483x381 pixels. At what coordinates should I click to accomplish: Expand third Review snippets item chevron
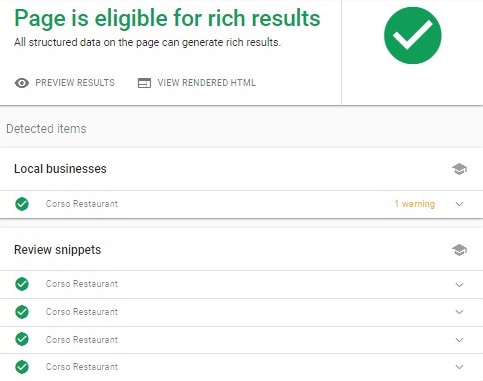(459, 340)
